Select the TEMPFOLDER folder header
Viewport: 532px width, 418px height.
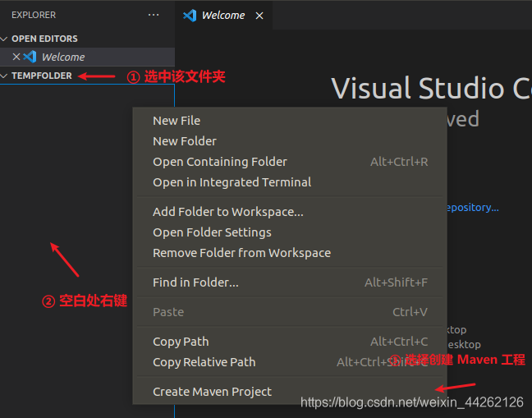(41, 76)
